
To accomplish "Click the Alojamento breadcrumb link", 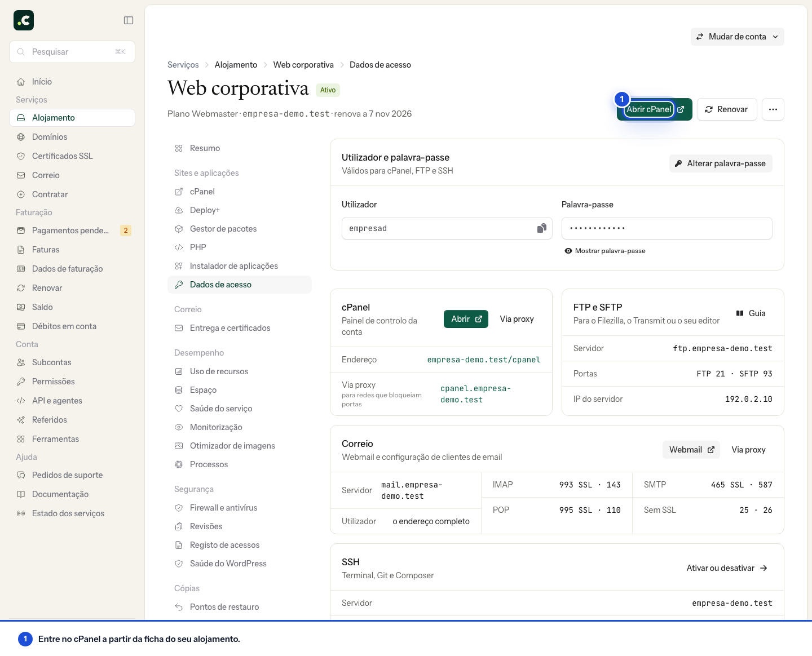I will tap(236, 65).
